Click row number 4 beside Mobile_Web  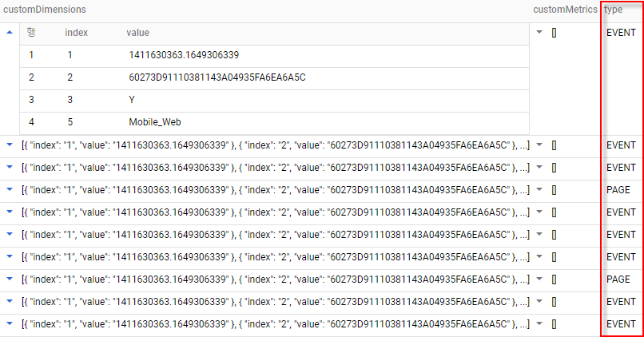[31, 122]
